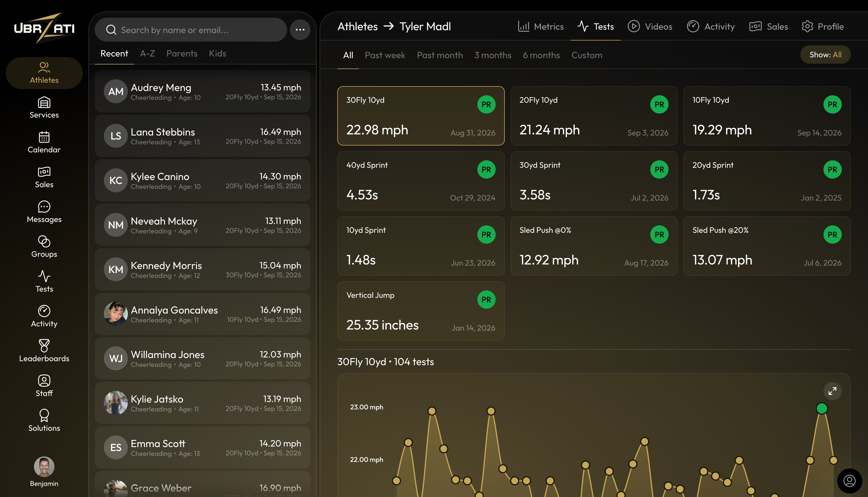Image resolution: width=868 pixels, height=497 pixels.
Task: Open Benjamin's user profile avatar
Action: click(x=44, y=466)
